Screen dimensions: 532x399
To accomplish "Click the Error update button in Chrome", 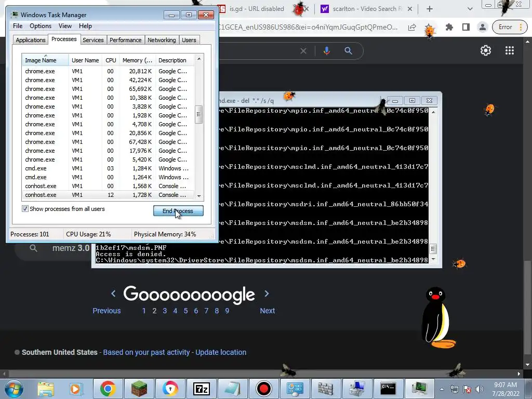I will (509, 27).
